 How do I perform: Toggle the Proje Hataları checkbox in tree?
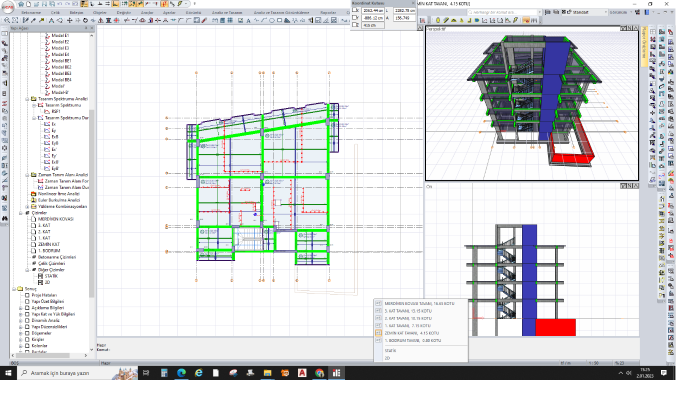tap(27, 295)
